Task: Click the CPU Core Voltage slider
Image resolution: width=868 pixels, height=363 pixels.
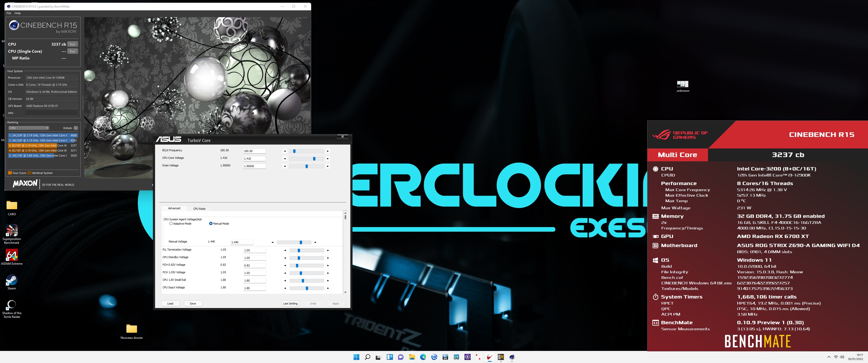Action: [306, 159]
